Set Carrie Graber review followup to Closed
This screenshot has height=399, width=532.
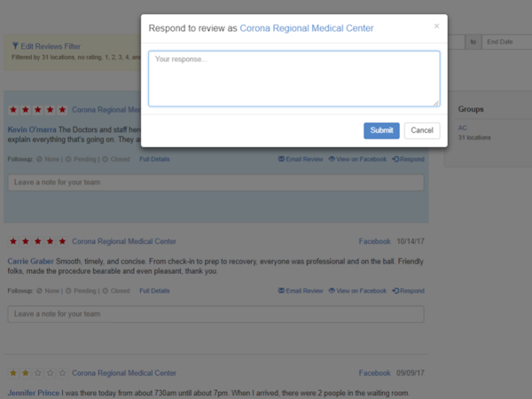click(116, 291)
